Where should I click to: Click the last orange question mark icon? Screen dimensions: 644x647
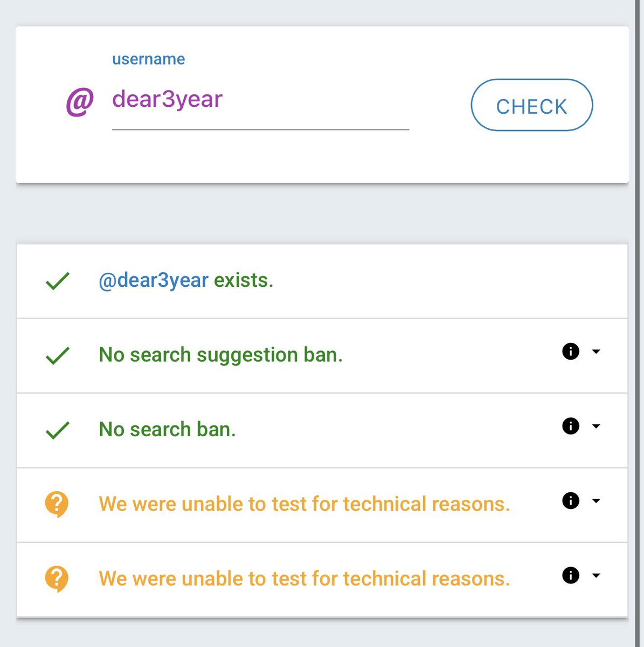(x=57, y=579)
